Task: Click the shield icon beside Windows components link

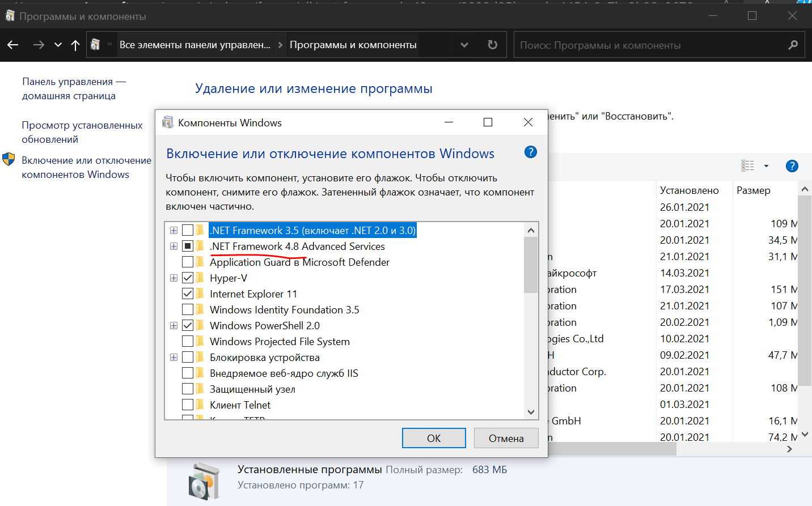Action: pyautogui.click(x=9, y=159)
